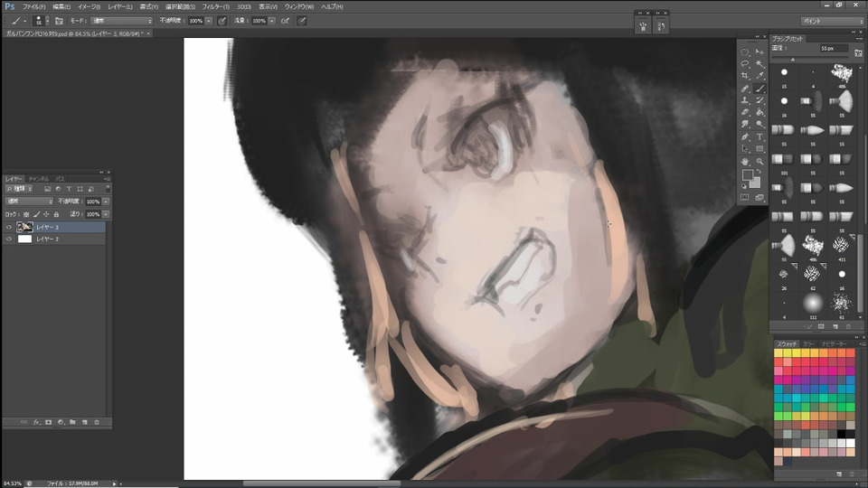Screen dimensions: 868x488
Task: Open the ファイル(F) menu
Action: 33,6
